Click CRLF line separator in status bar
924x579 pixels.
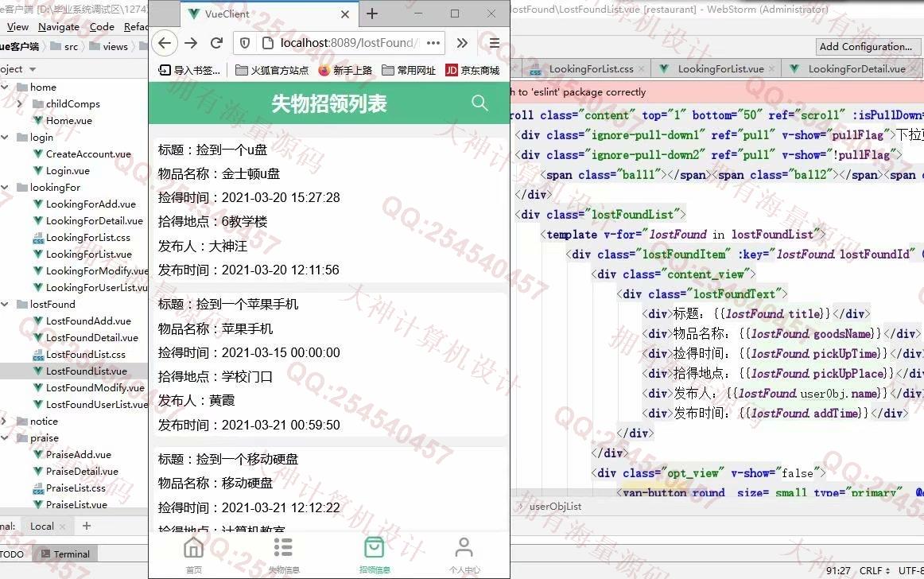coord(875,570)
